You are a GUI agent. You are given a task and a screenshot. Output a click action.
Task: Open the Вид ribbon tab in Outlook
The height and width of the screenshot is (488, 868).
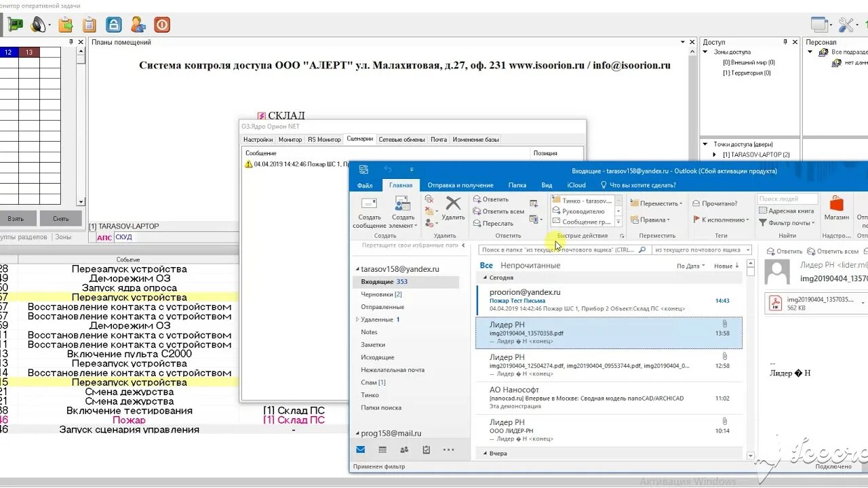click(x=547, y=185)
